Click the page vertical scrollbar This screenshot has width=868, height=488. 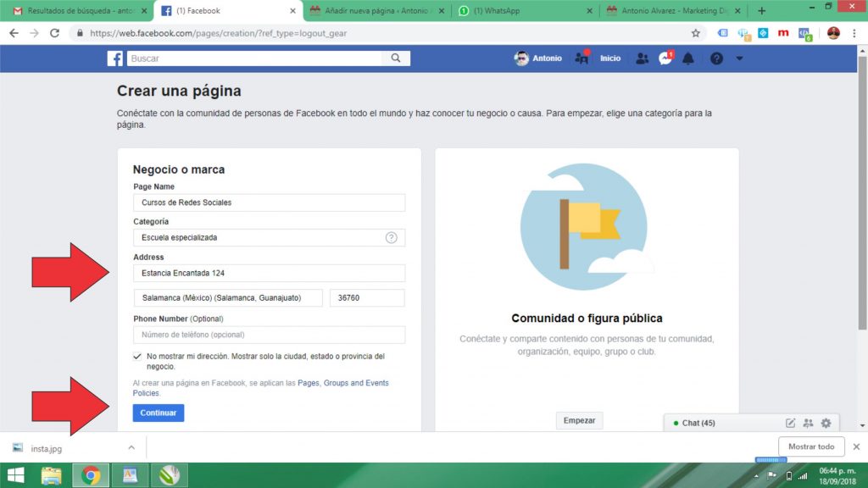[x=862, y=192]
